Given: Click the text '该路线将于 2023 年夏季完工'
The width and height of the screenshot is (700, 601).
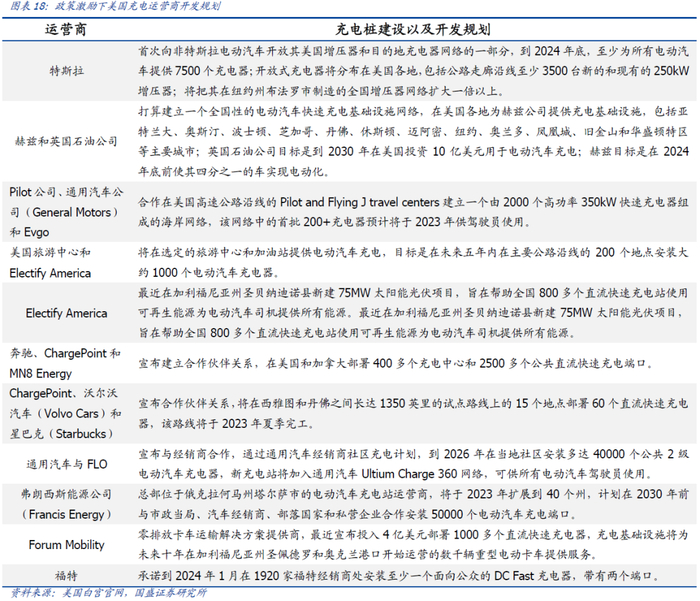Looking at the screenshot, I should (x=235, y=423).
